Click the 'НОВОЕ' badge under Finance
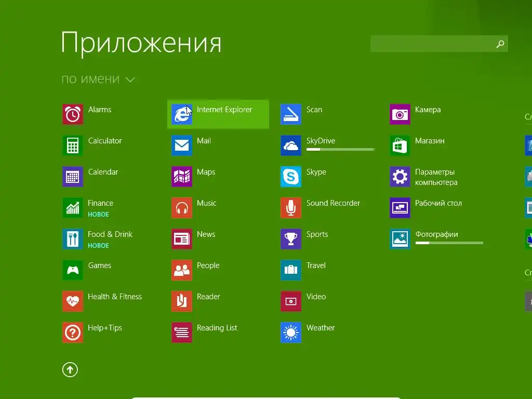The image size is (532, 399). (98, 215)
